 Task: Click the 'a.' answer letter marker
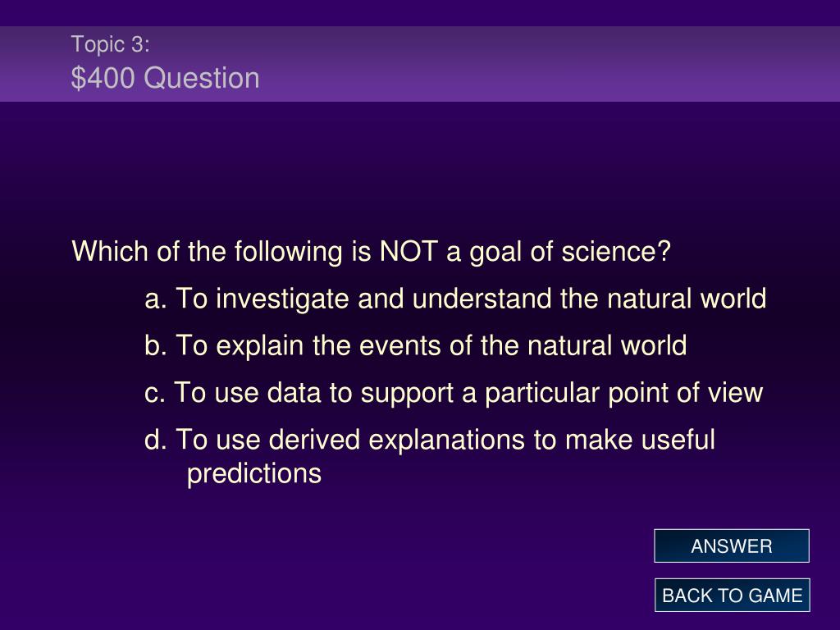pos(156,299)
